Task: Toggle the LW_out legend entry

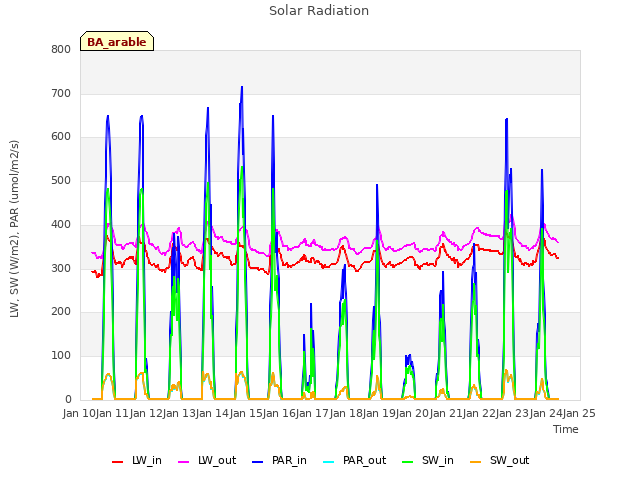Action: pyautogui.click(x=207, y=460)
